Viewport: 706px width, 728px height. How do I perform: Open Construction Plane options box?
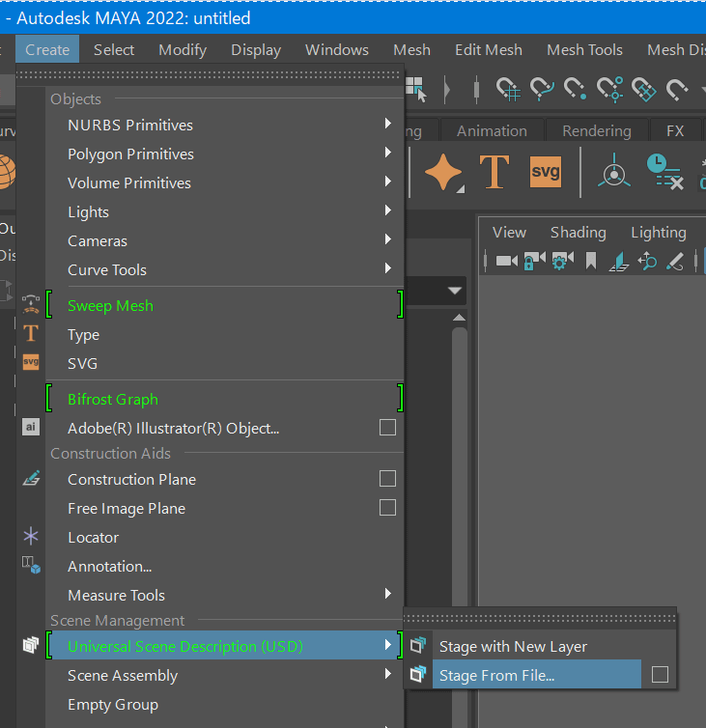click(387, 479)
